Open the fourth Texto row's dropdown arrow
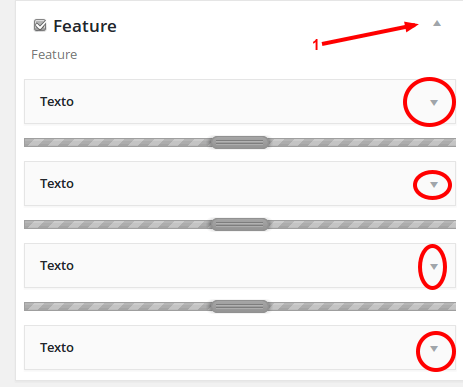The image size is (463, 387). point(434,349)
